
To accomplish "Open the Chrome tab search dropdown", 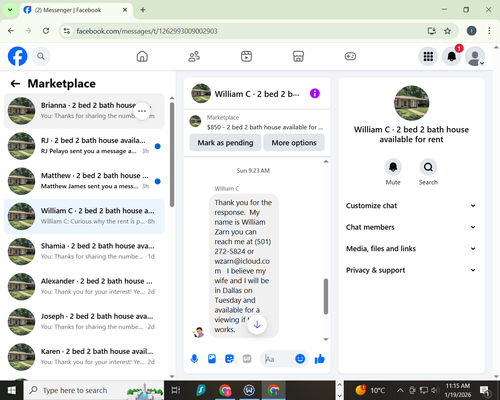I will [x=10, y=10].
